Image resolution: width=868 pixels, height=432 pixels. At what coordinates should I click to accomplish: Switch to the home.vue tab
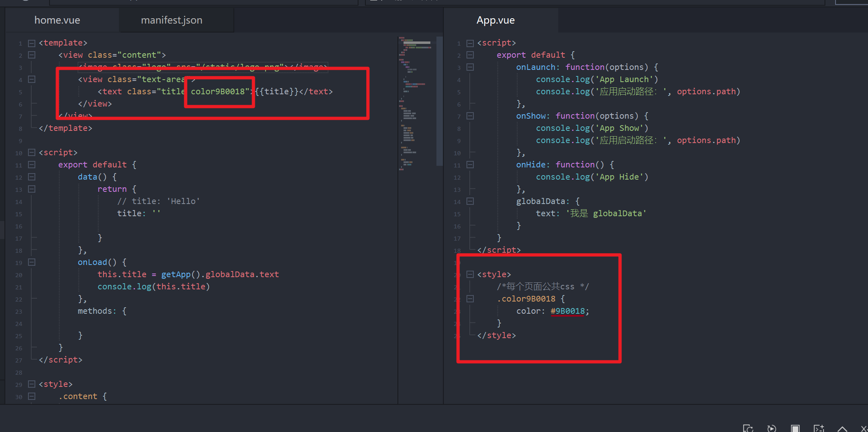pos(57,20)
